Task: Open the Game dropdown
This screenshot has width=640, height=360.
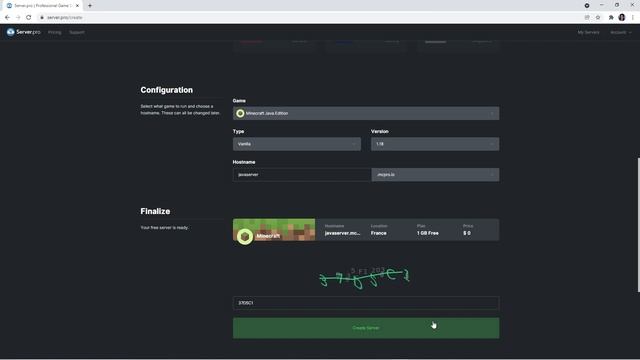Action: click(x=366, y=113)
